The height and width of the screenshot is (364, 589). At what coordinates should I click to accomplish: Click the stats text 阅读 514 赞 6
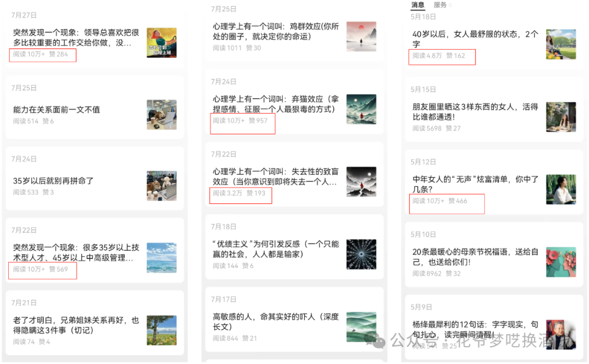point(33,121)
